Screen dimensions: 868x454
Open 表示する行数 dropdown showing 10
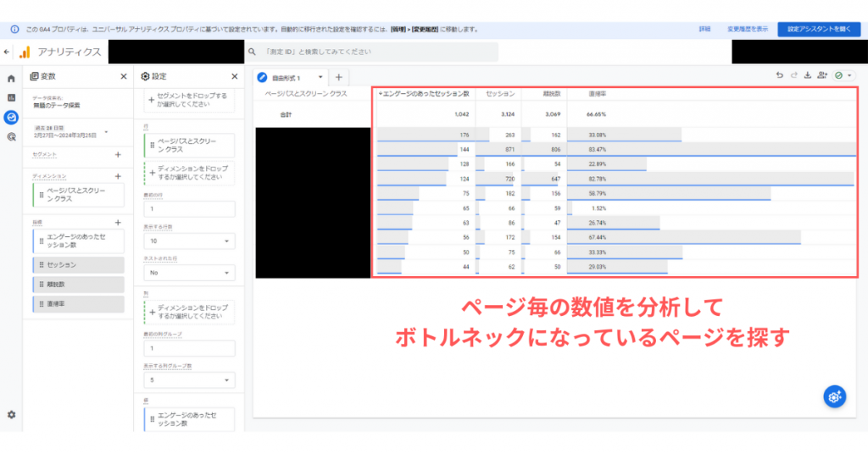pyautogui.click(x=189, y=241)
